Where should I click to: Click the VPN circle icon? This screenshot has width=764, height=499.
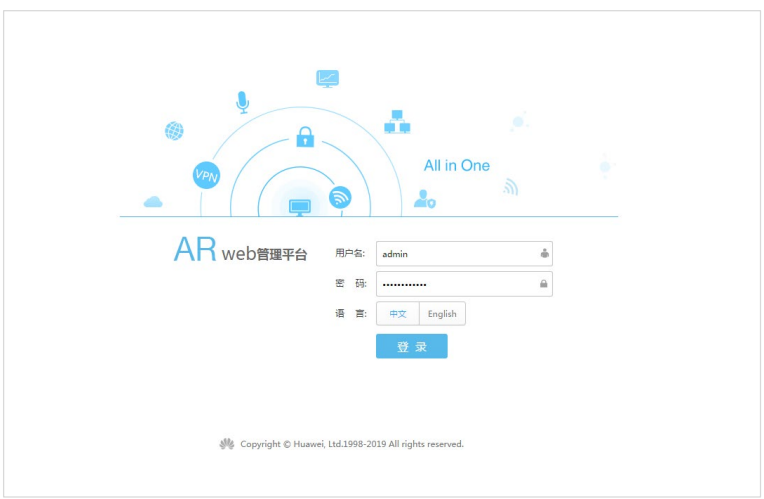pos(206,175)
